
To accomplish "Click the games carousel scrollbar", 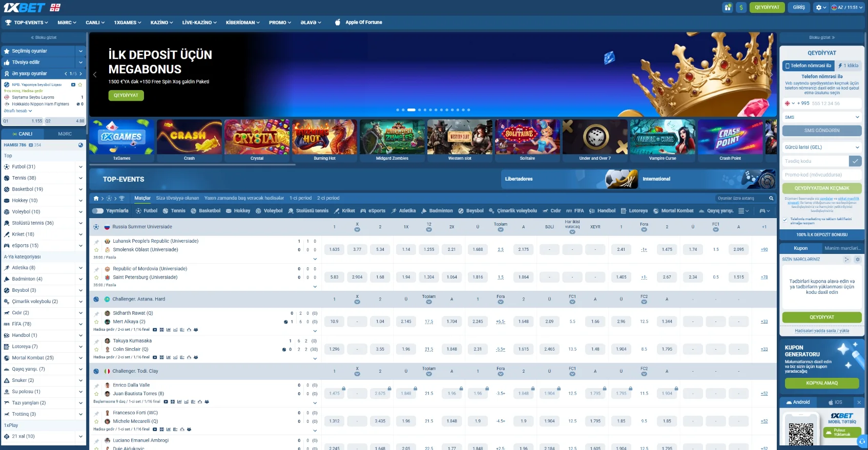I will tap(193, 165).
